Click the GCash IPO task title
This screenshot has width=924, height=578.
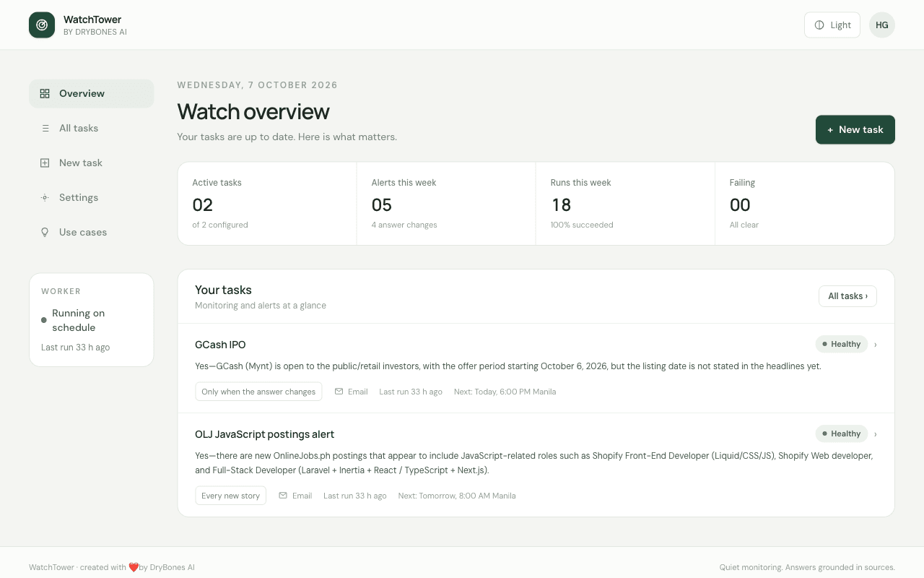(x=220, y=345)
